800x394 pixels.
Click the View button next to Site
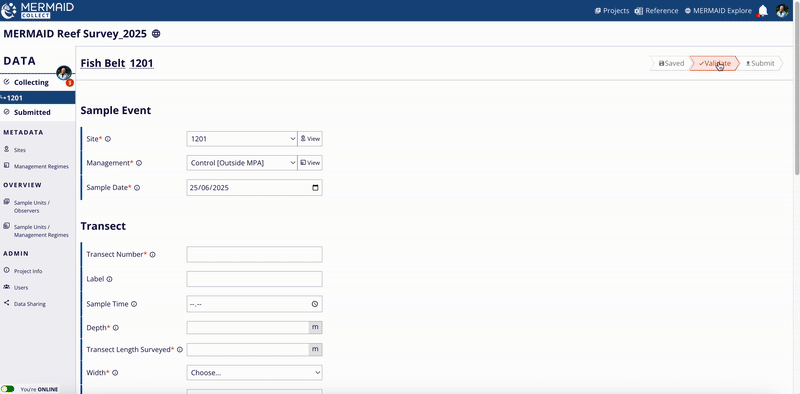pos(310,138)
